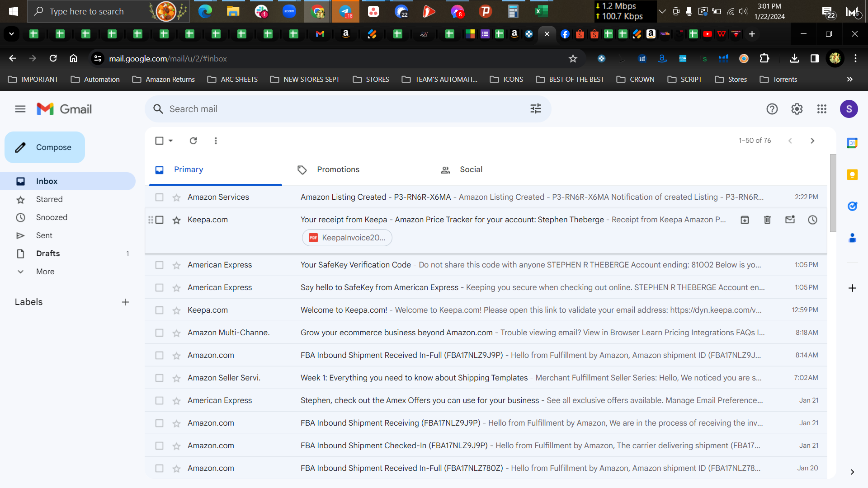Show the side panel with bottom chevron
The height and width of the screenshot is (488, 868).
pyautogui.click(x=852, y=472)
